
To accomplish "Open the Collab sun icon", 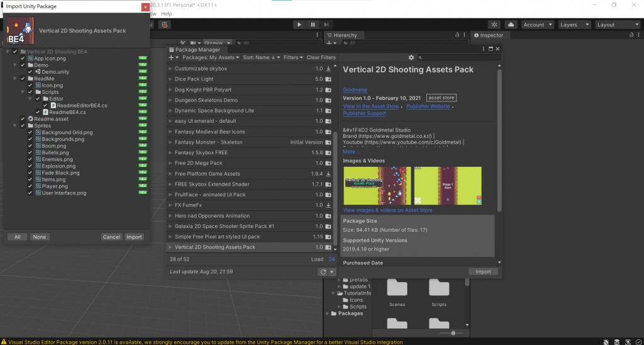I will coord(494,25).
